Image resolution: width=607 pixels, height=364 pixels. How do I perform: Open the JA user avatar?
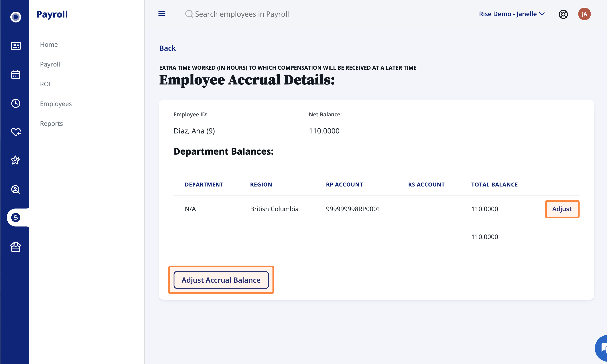pyautogui.click(x=584, y=14)
